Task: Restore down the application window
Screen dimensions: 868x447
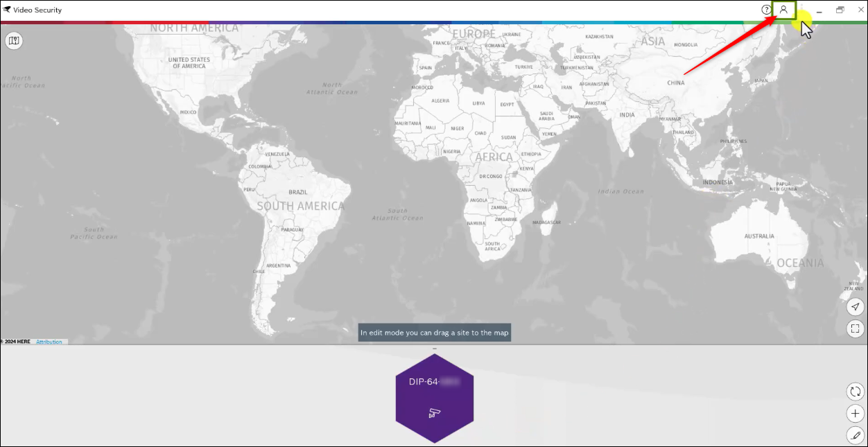Action: [x=840, y=10]
